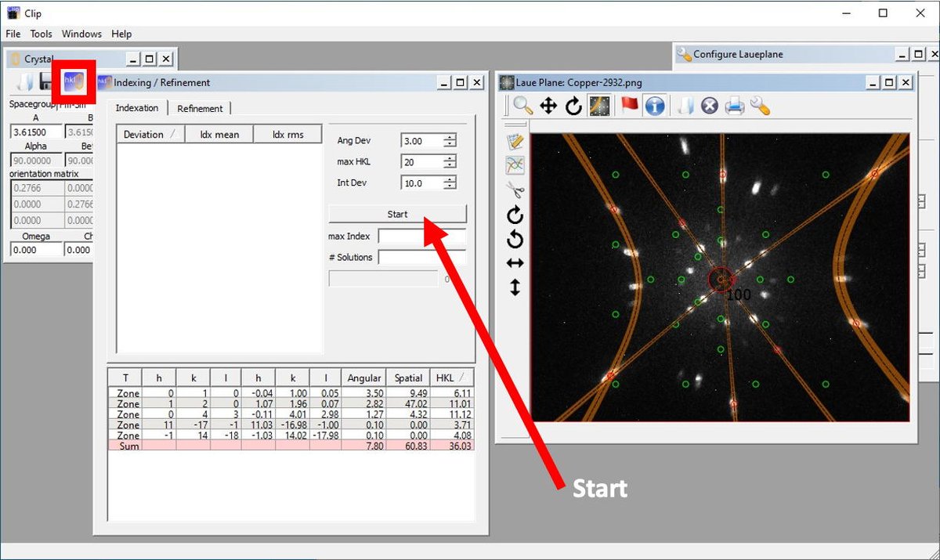The width and height of the screenshot is (940, 560).
Task: Click the Ang Dev spinner arrows
Action: (450, 141)
